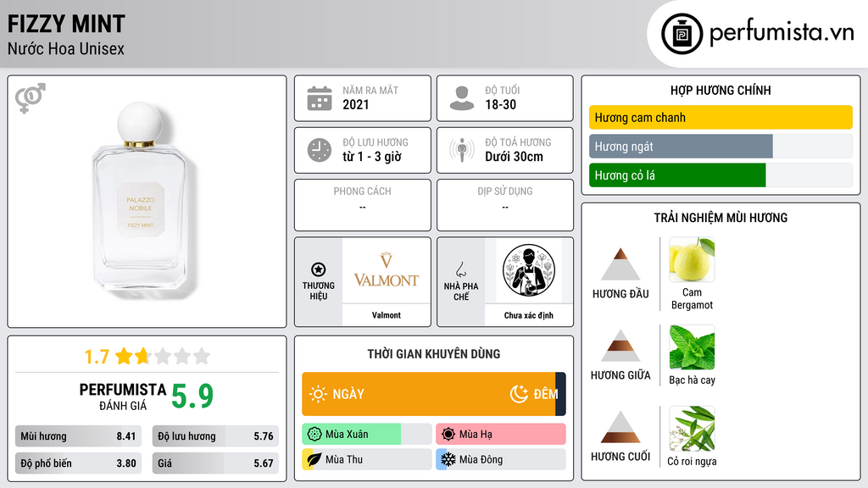Click the Mùa Hạ season label

[x=476, y=435]
